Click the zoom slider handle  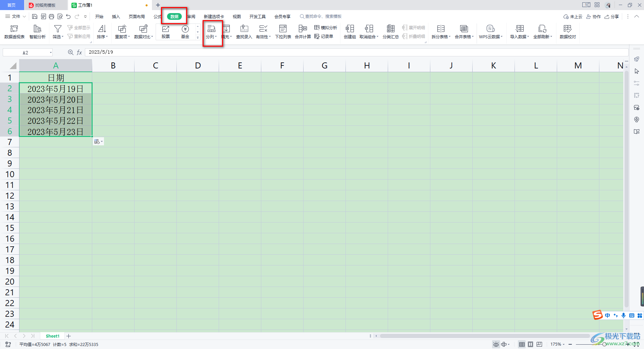(x=604, y=344)
